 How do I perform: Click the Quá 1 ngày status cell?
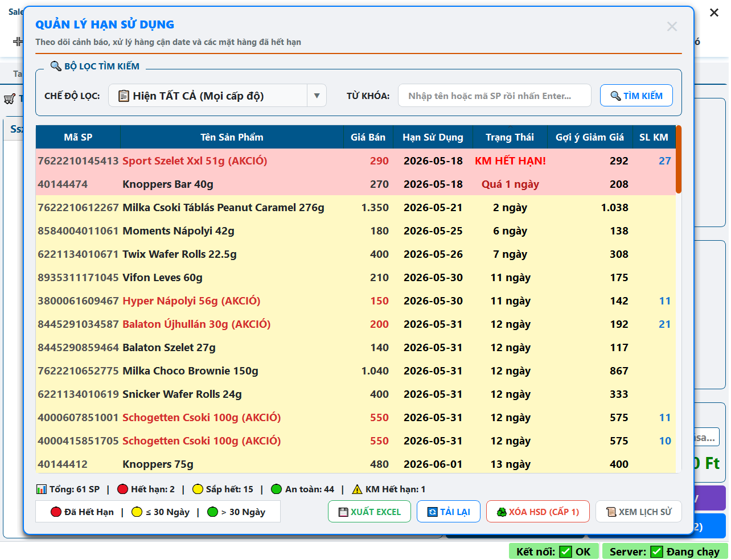(510, 184)
